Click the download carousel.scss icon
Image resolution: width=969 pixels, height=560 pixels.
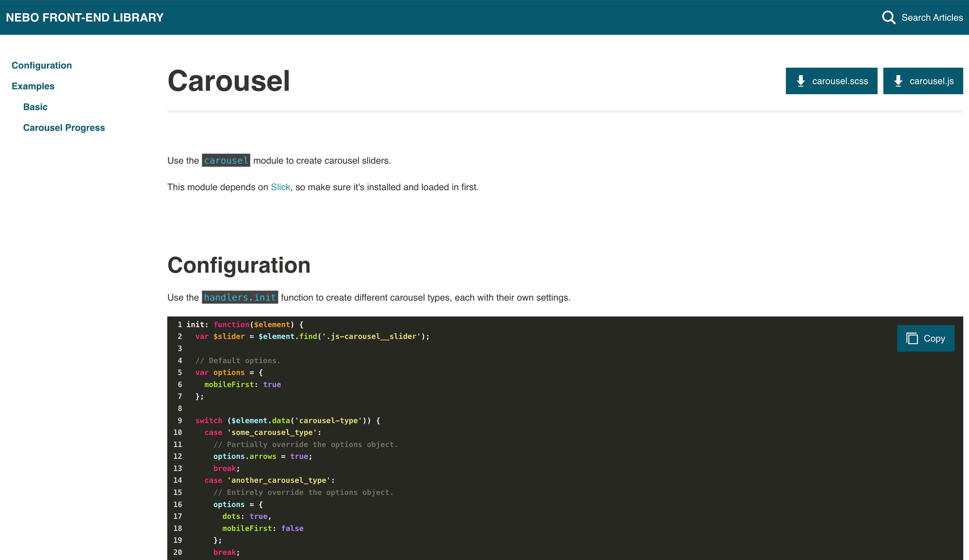801,81
